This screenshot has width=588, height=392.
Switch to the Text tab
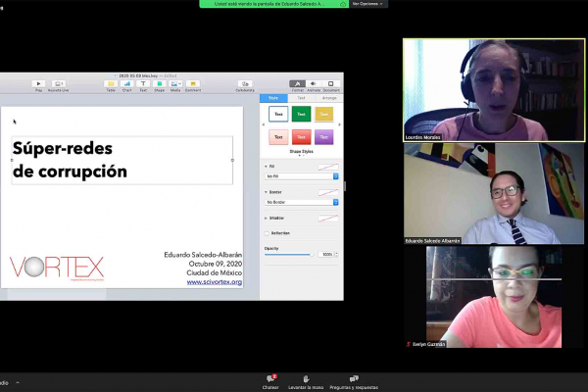coord(301,98)
